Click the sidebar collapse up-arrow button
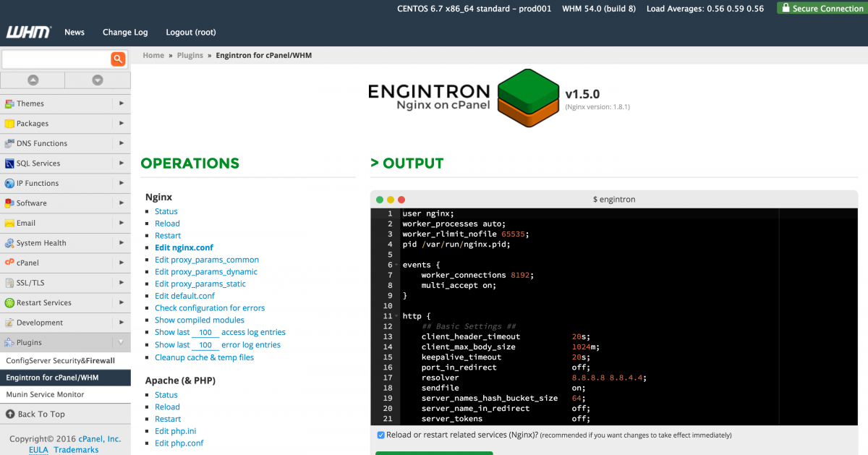Viewport: 868px width, 455px height. tap(33, 80)
